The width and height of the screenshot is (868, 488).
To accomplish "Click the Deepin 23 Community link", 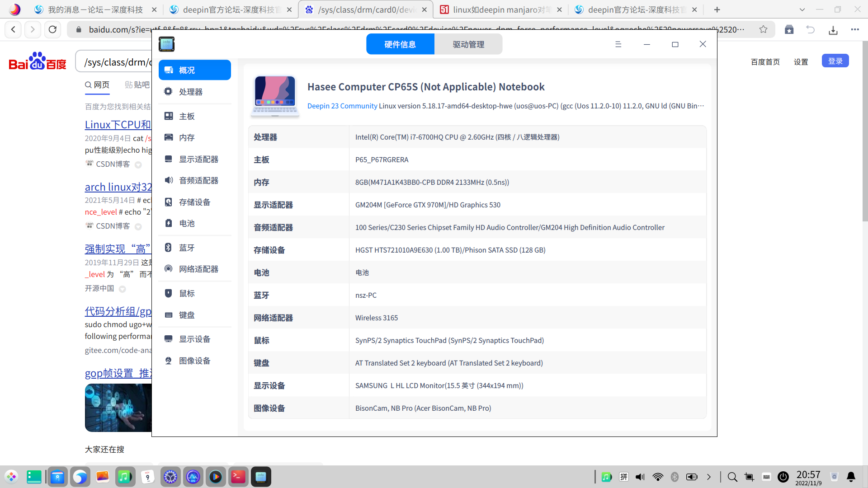I will (342, 106).
